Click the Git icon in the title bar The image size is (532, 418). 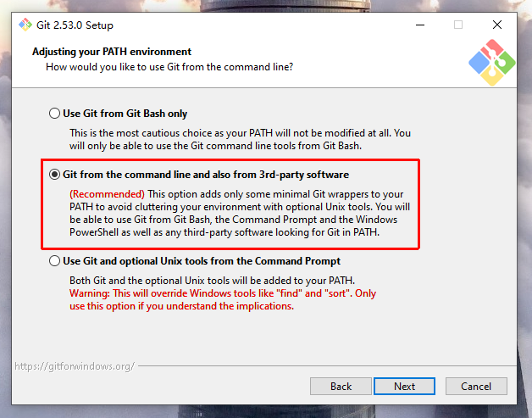25,25
